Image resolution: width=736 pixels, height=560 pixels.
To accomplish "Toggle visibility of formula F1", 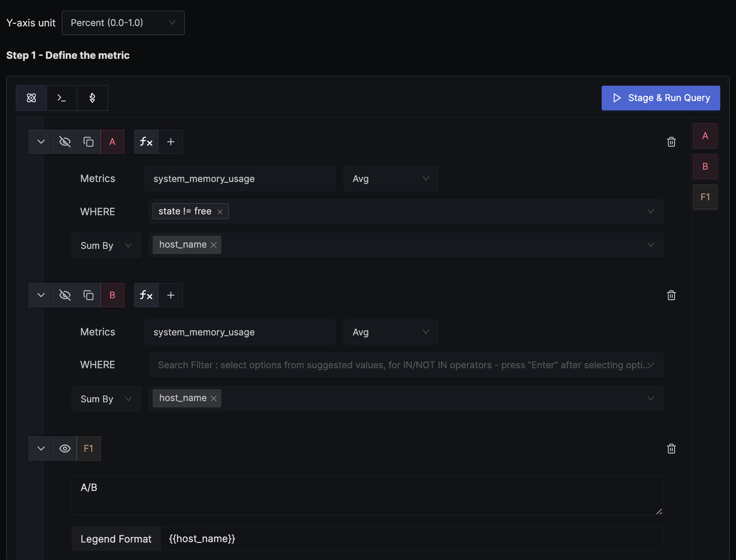I will click(65, 449).
